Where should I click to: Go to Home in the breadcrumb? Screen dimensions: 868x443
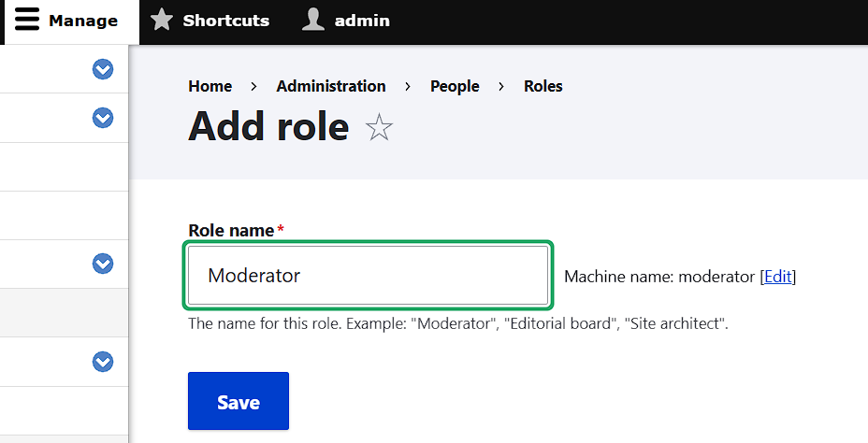(x=210, y=86)
